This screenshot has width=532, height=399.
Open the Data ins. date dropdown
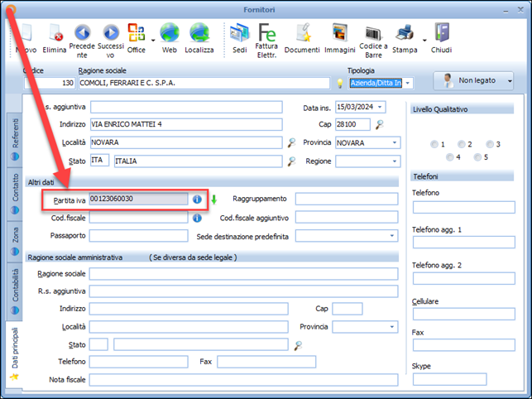[x=380, y=107]
